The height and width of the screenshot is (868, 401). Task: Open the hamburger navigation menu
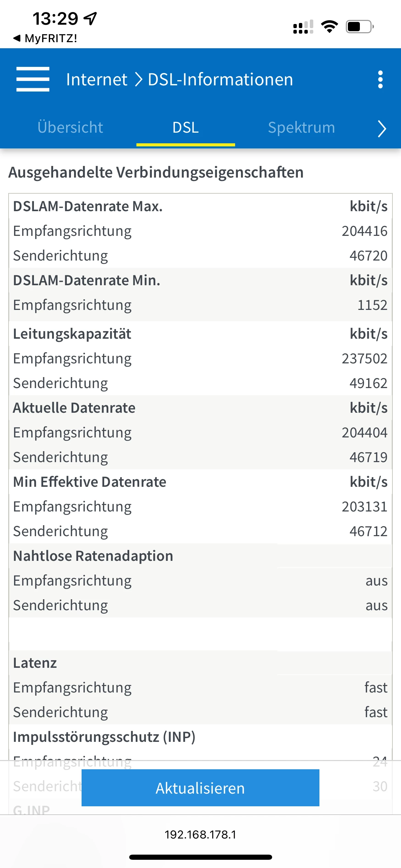coord(33,79)
